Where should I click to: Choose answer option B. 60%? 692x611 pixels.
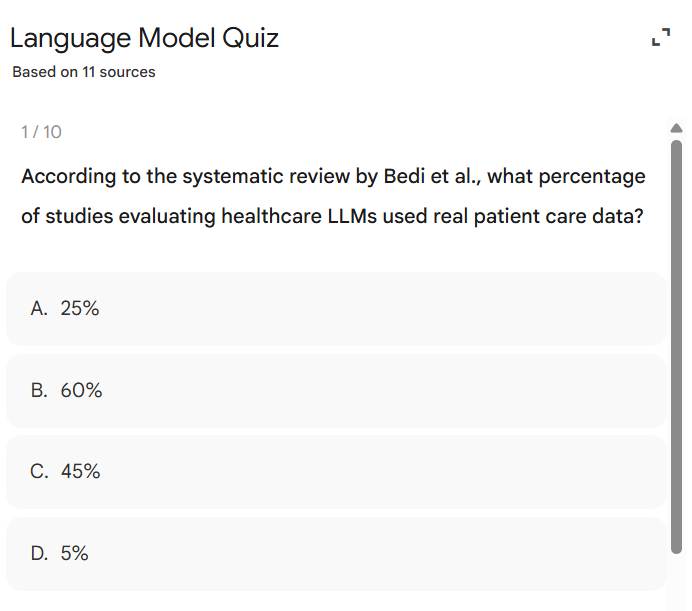tap(336, 391)
